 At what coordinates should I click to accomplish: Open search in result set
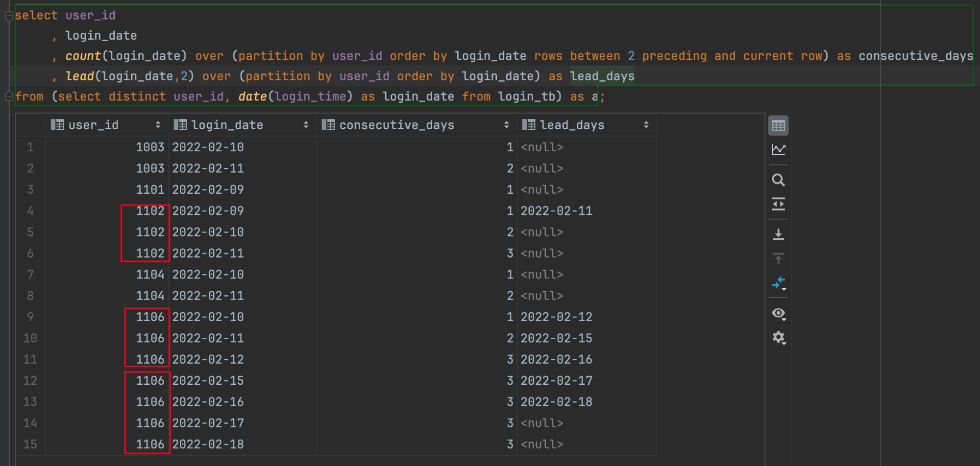(778, 180)
